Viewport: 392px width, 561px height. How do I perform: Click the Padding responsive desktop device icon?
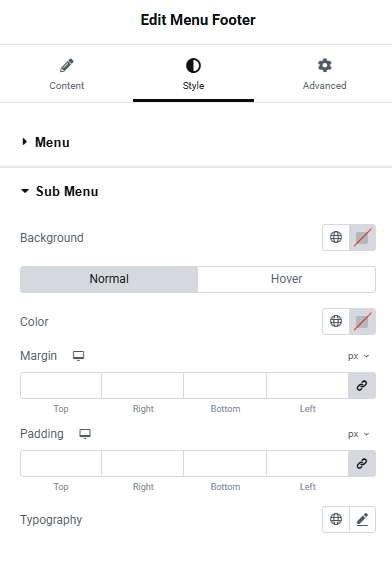(85, 434)
